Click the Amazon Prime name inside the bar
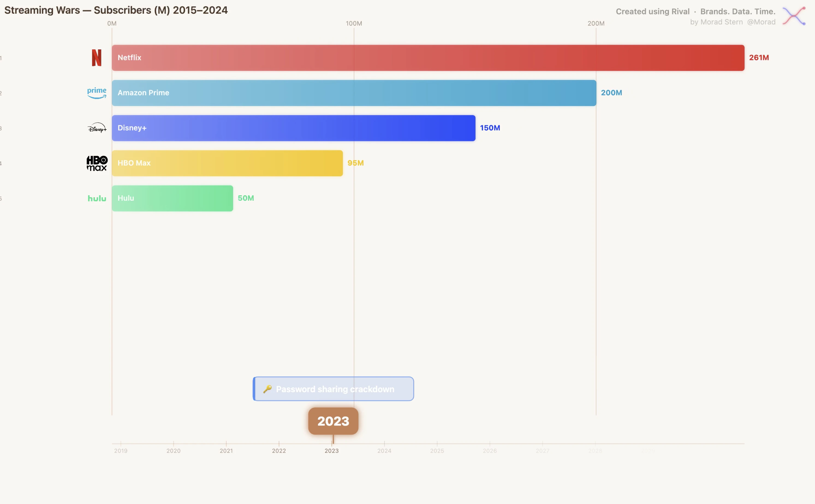Image resolution: width=815 pixels, height=504 pixels. [x=144, y=93]
